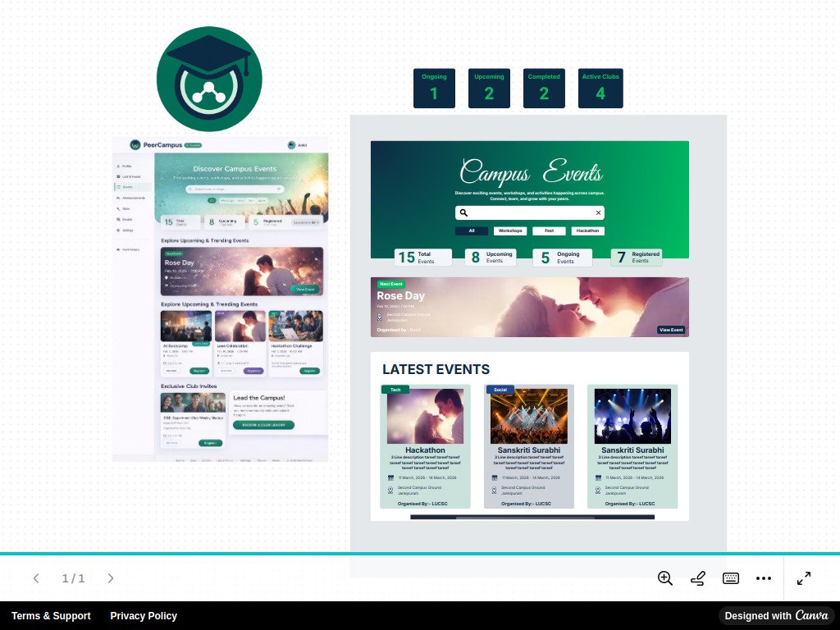Image resolution: width=840 pixels, height=630 pixels.
Task: Toggle the Fest filter chip
Action: 549,231
